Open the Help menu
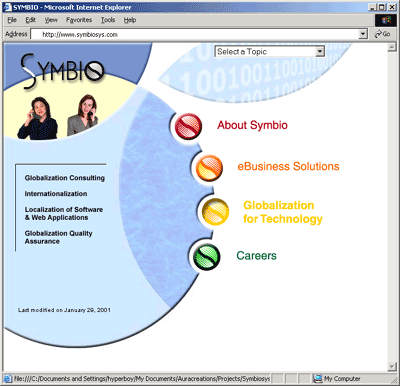400x386 pixels. tap(130, 20)
